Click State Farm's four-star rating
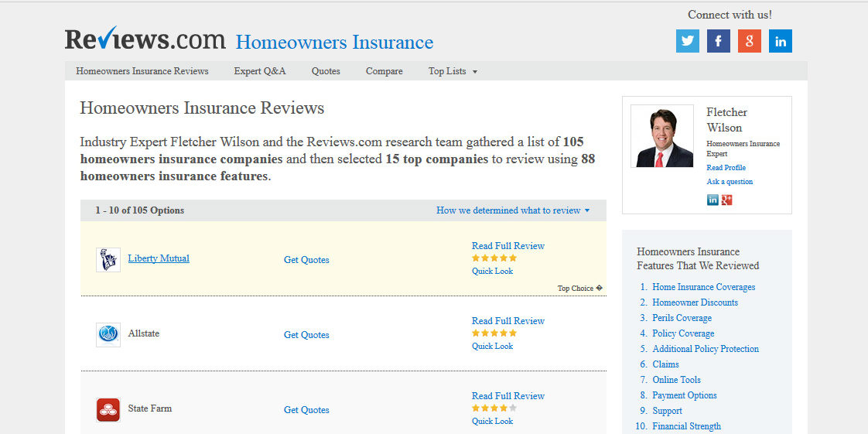This screenshot has width=868, height=434. [494, 408]
